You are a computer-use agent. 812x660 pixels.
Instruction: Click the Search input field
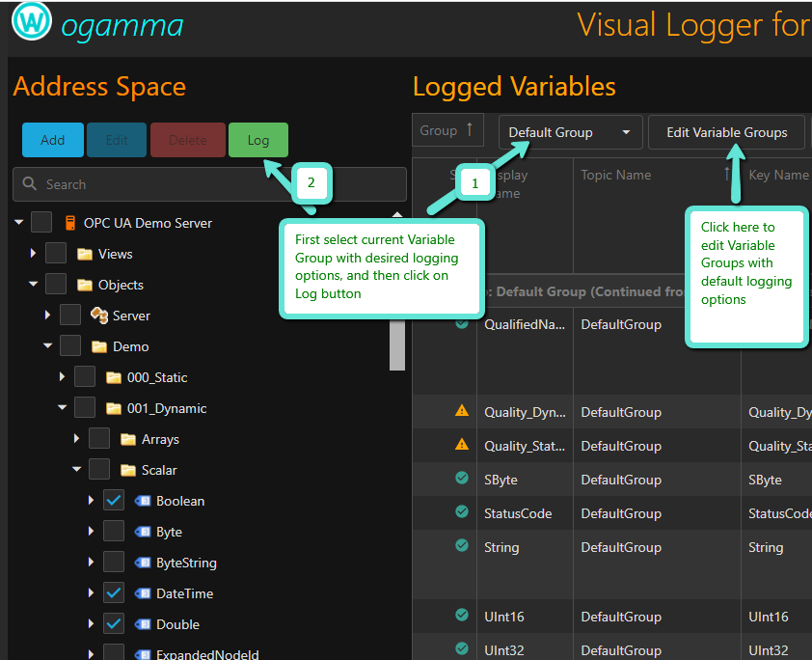pos(210,184)
